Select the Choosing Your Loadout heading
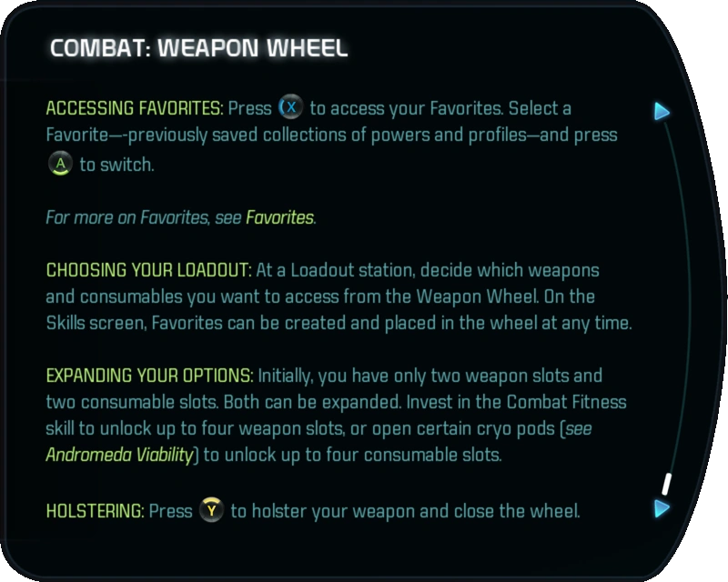The height and width of the screenshot is (582, 728). point(148,271)
